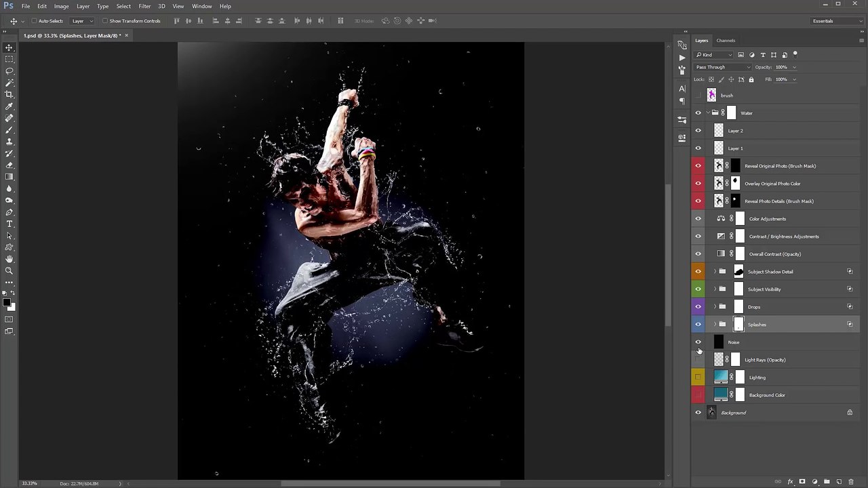Screen dimensions: 868x488
Task: Select the Zoom tool
Action: tap(9, 270)
